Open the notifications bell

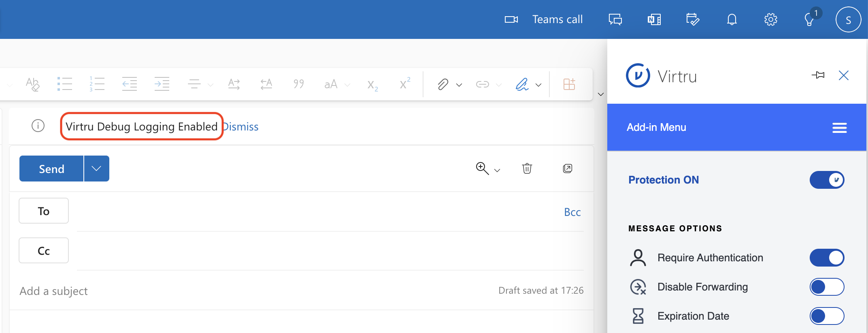pyautogui.click(x=732, y=19)
